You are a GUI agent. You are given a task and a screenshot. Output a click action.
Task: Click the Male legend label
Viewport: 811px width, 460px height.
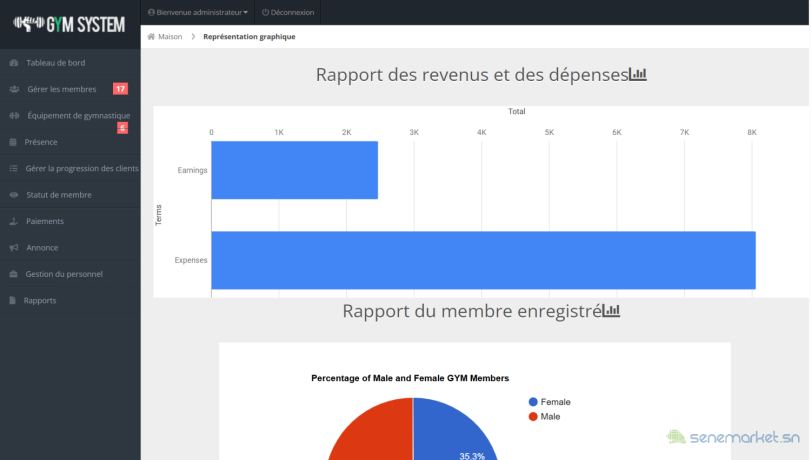coord(550,417)
